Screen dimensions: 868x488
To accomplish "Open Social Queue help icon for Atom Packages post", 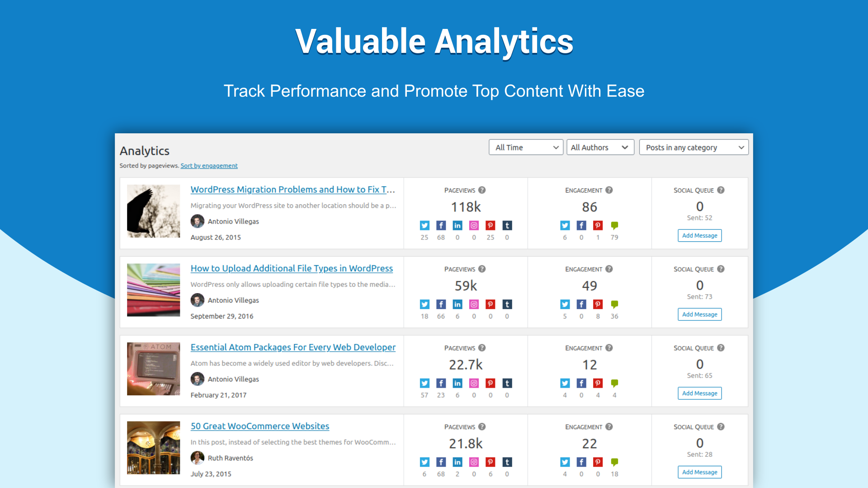I will click(721, 348).
